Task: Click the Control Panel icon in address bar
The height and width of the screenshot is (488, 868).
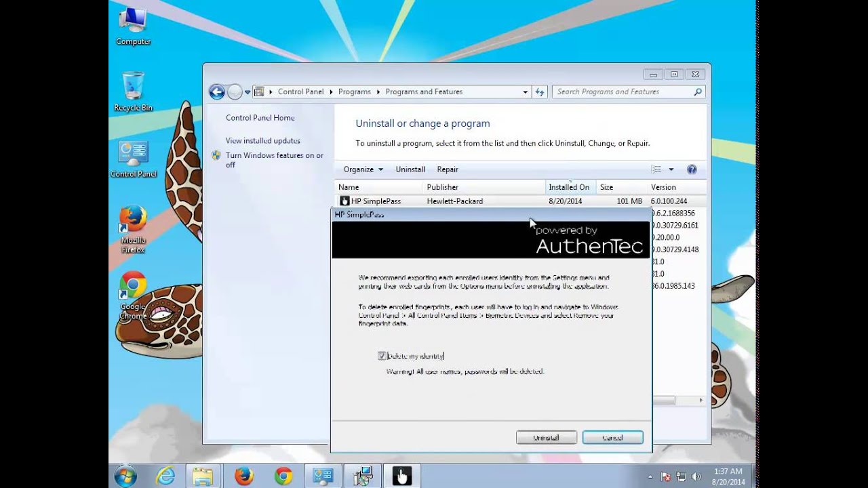Action: click(259, 91)
